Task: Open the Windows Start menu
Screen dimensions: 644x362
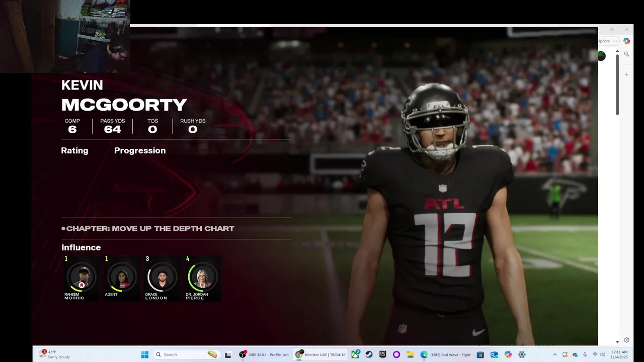Action: 144,354
